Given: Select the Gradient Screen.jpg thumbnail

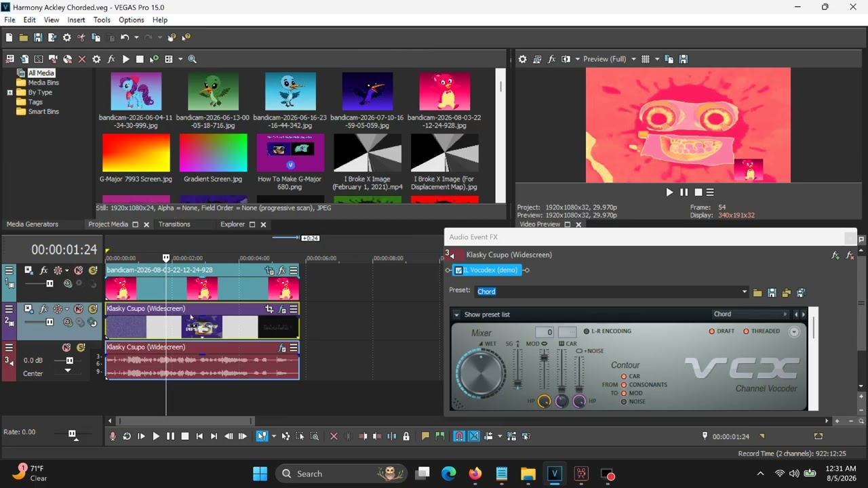Looking at the screenshot, I should [x=213, y=152].
